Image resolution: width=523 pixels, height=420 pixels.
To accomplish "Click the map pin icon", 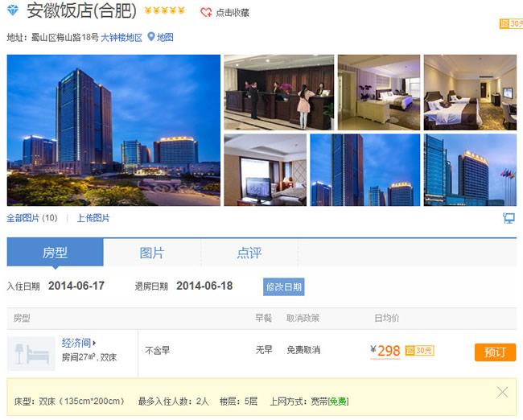I will click(x=151, y=37).
